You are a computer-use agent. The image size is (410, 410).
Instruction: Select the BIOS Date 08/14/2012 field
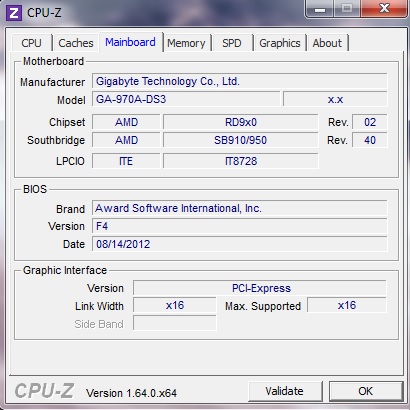[240, 244]
